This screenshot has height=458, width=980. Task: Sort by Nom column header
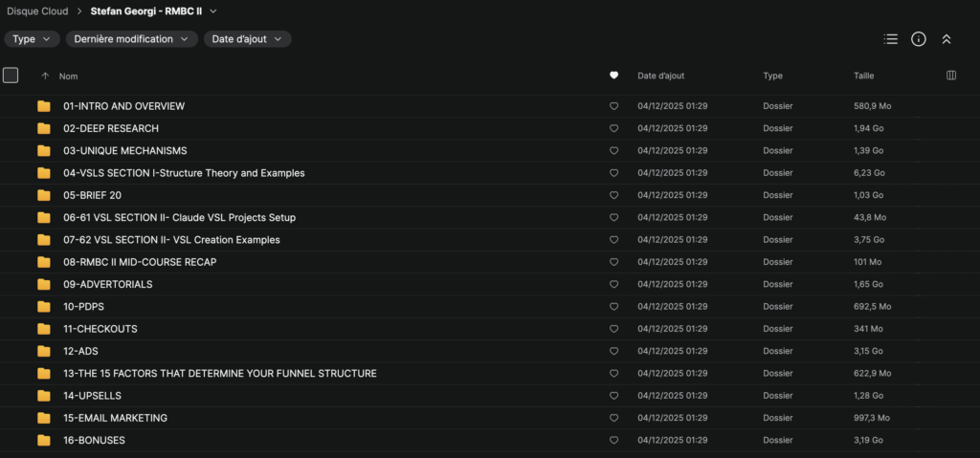click(x=68, y=76)
